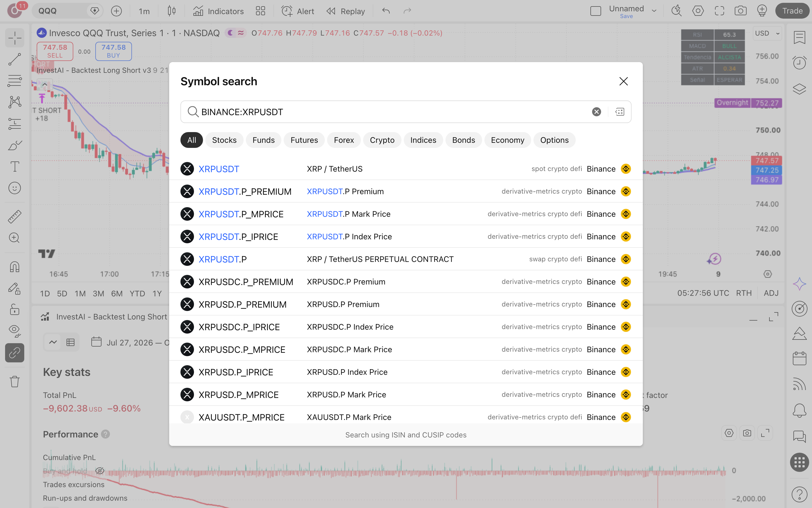Open the 1m interval dropdown
Image resolution: width=812 pixels, height=508 pixels.
(144, 11)
